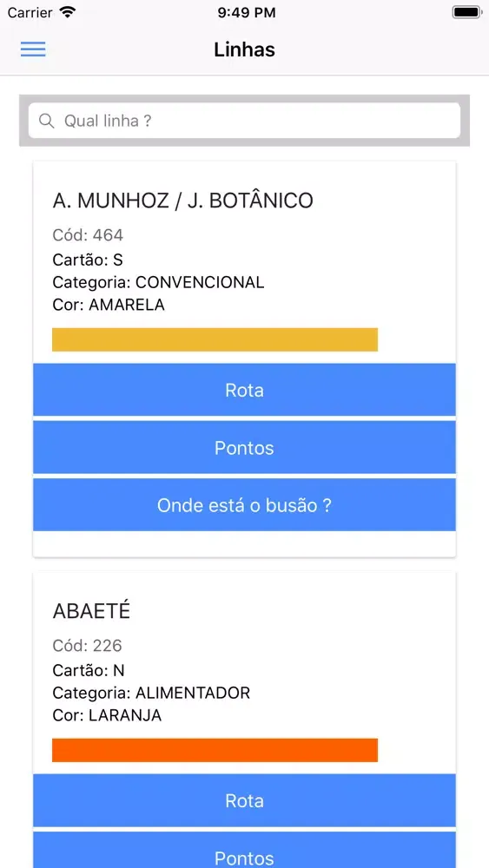Tap the Wi-Fi status icon
Image resolution: width=489 pixels, height=868 pixels.
[68, 12]
